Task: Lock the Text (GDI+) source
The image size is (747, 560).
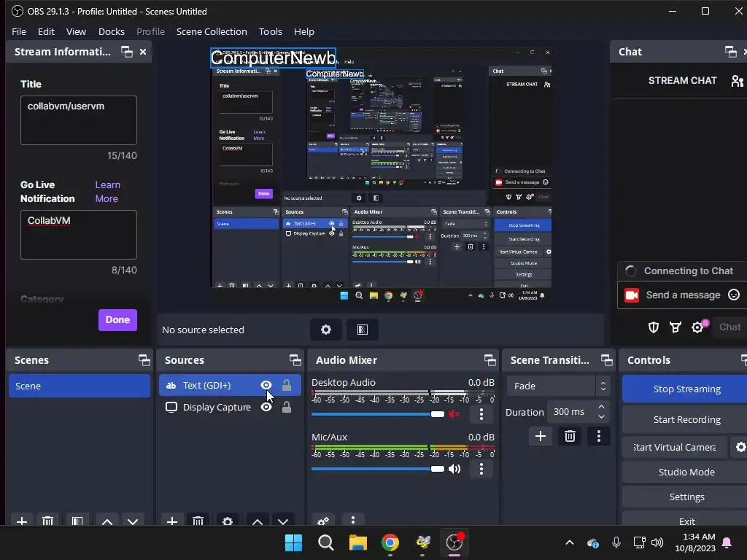Action: coord(286,385)
